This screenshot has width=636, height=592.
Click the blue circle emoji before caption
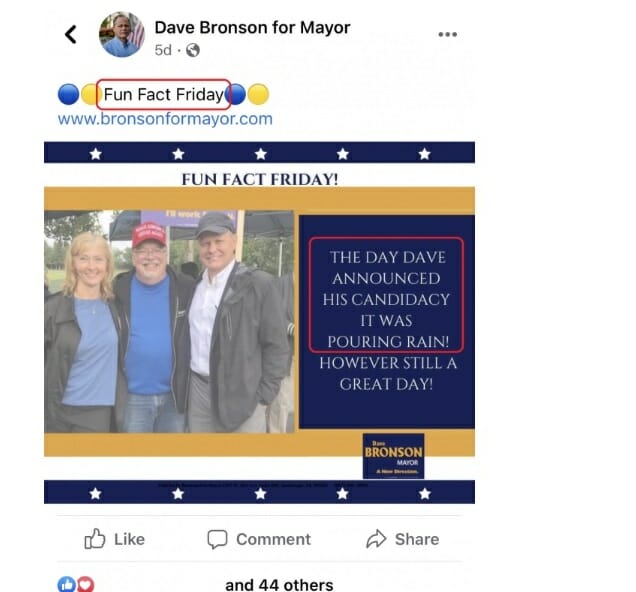click(x=68, y=94)
